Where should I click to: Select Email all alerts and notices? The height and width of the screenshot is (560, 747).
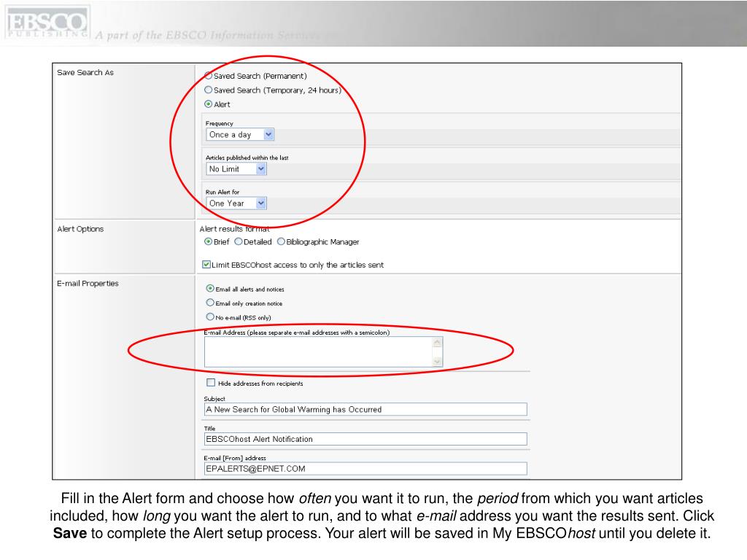[210, 289]
